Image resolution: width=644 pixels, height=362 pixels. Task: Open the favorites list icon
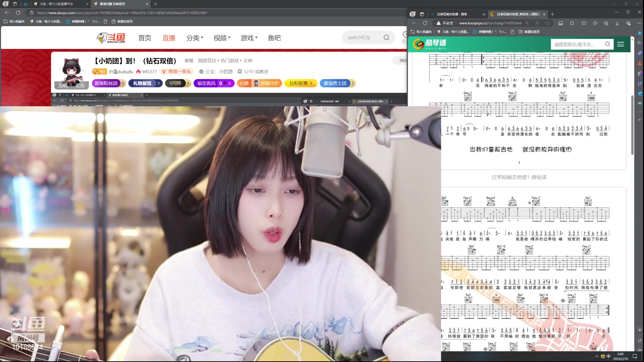[x=595, y=23]
